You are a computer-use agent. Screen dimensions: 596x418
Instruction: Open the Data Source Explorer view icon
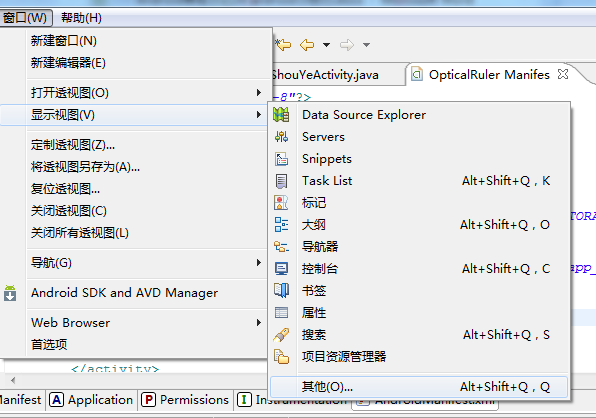pyautogui.click(x=281, y=114)
